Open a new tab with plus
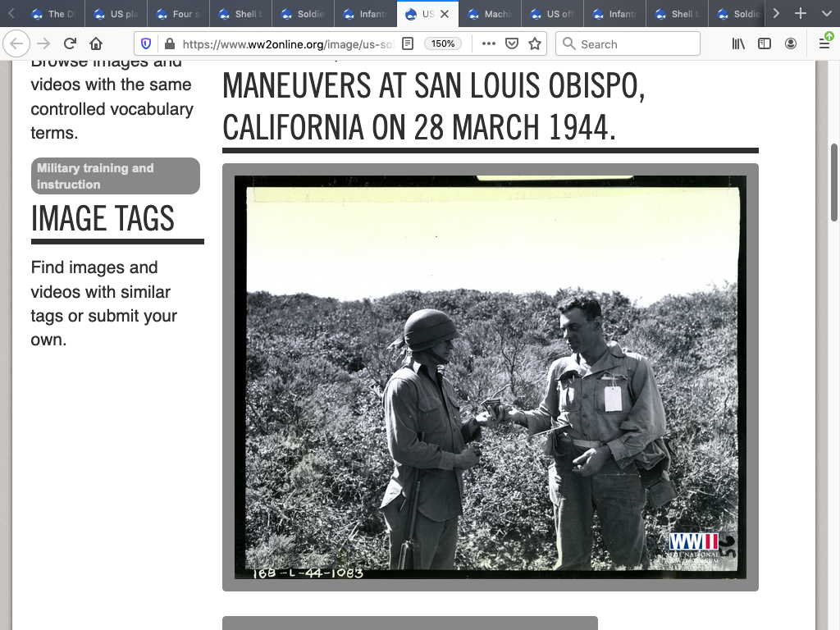 (x=801, y=14)
